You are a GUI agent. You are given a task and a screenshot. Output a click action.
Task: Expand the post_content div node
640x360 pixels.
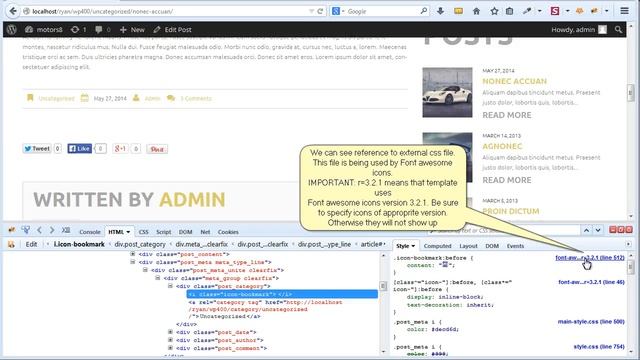pyautogui.click(x=133, y=254)
